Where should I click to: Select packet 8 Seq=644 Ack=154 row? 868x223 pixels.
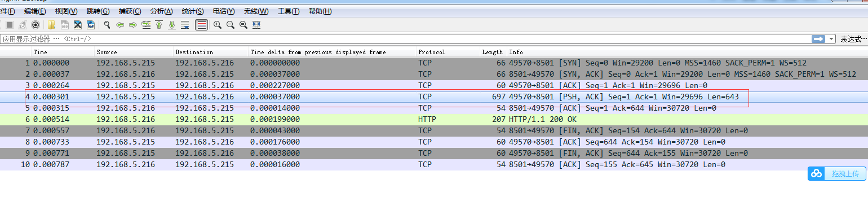point(434,142)
